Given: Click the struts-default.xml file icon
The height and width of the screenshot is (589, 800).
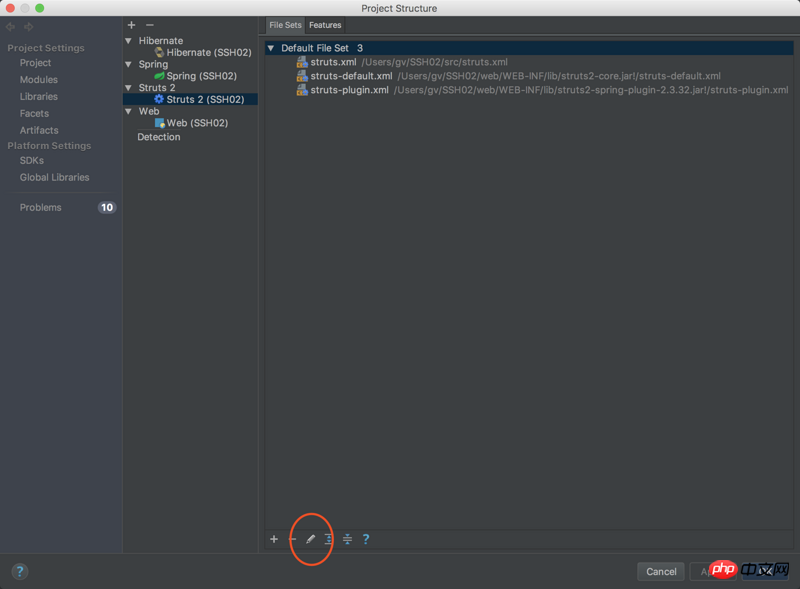Looking at the screenshot, I should (302, 76).
